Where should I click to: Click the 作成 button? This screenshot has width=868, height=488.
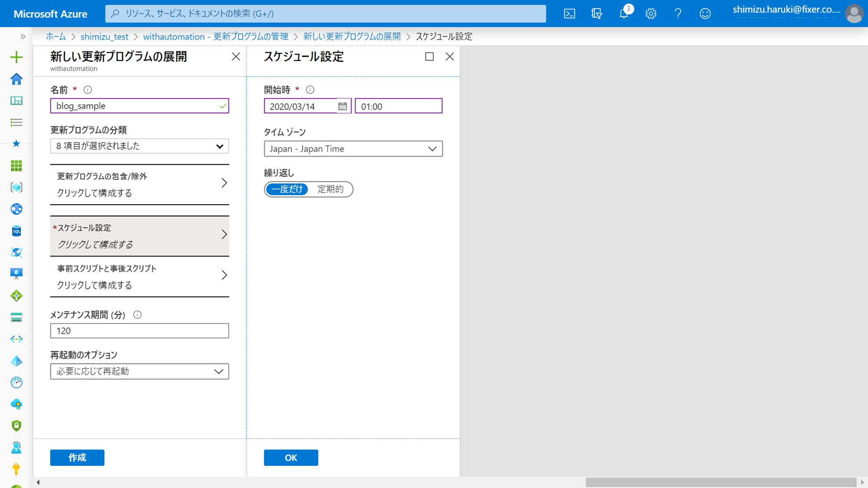coord(77,458)
